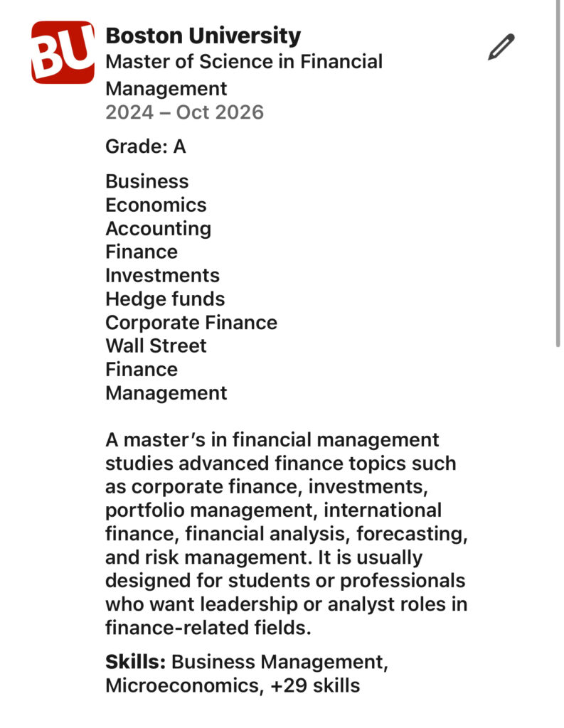Viewport: 564px width, 728px height.
Task: Open the Boston University BU logo
Action: (63, 53)
